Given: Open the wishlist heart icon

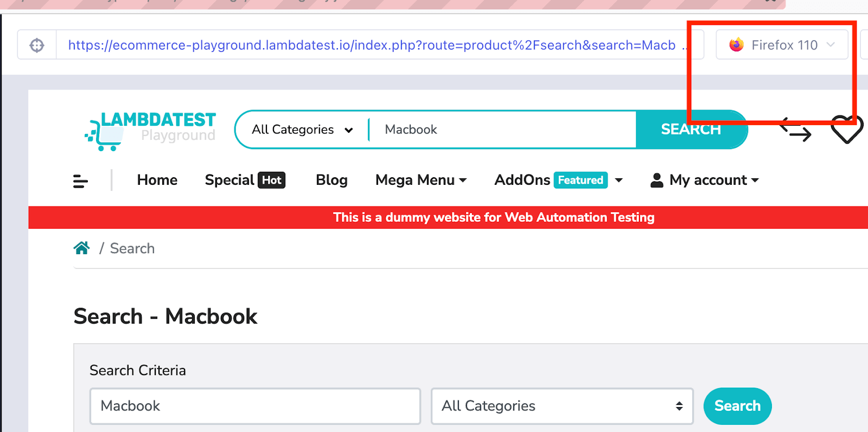Looking at the screenshot, I should tap(847, 130).
